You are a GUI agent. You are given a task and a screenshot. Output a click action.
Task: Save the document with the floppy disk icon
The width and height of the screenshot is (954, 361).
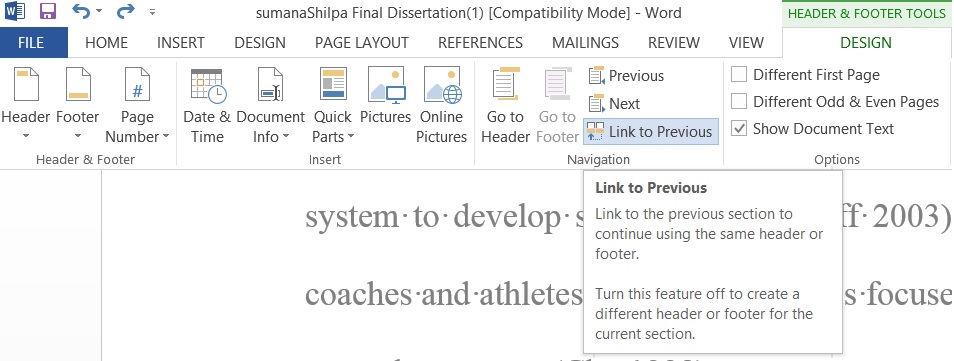(x=47, y=12)
